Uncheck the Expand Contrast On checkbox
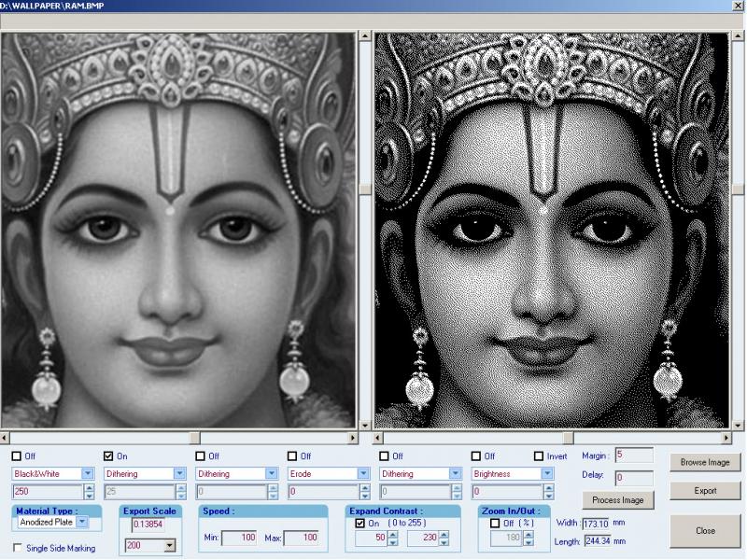Viewport: 747px width, 560px height. click(x=360, y=525)
